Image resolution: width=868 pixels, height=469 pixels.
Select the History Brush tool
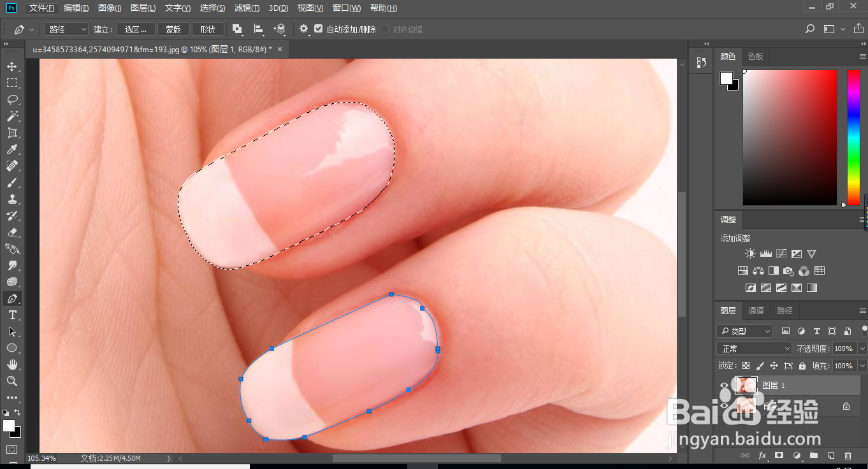[x=12, y=215]
